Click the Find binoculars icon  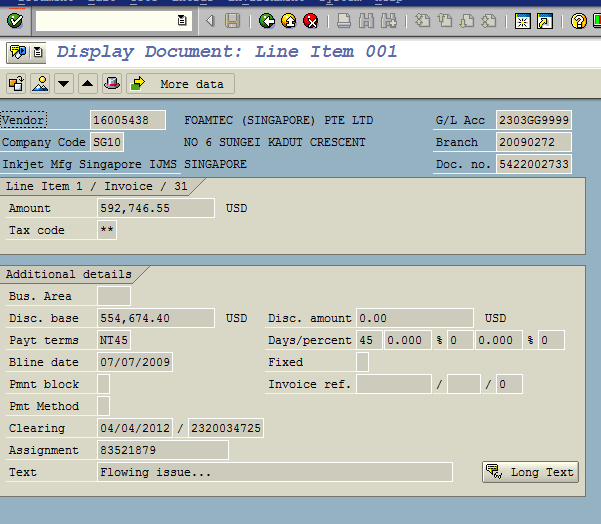[366, 20]
